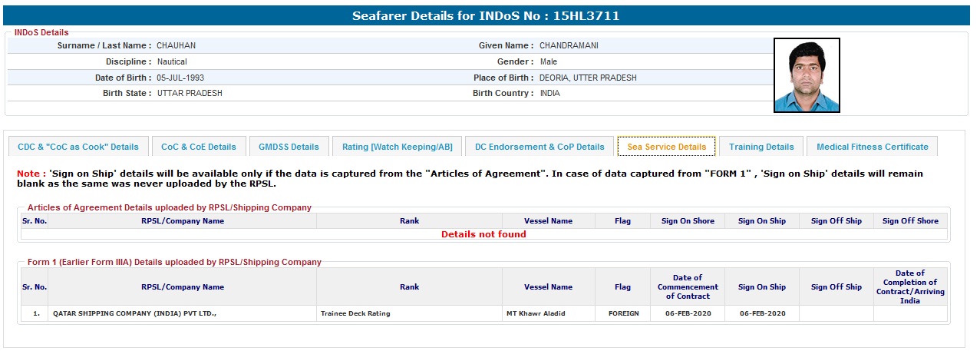Click the Sign On Shore column header
This screenshot has height=351, width=980.
(x=688, y=221)
